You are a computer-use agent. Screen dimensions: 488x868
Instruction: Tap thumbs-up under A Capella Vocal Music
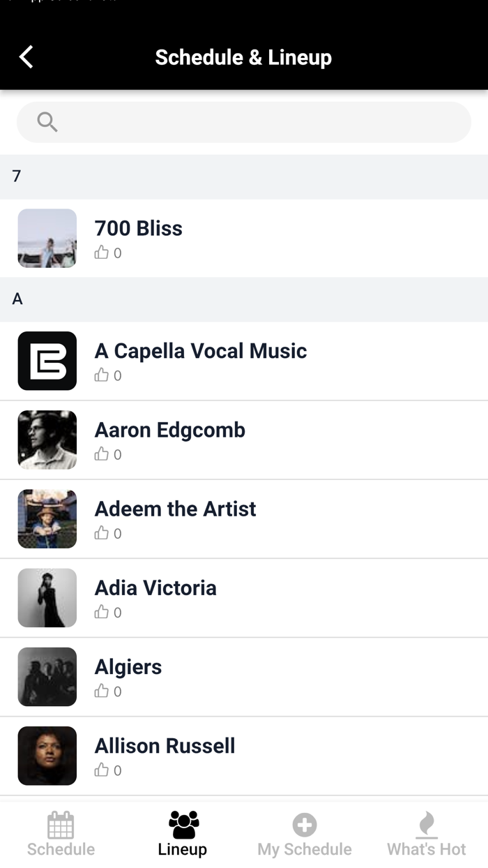[x=102, y=375]
